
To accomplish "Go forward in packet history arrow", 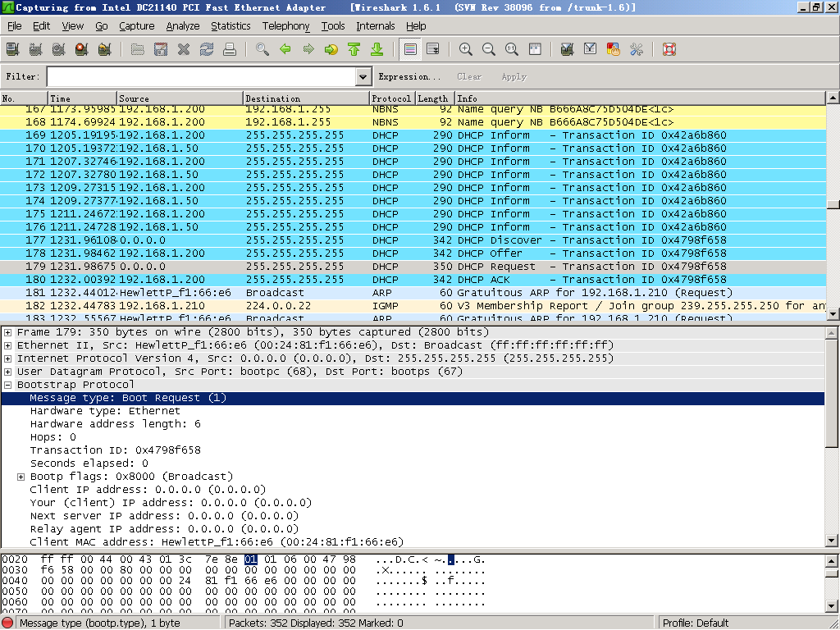I will click(x=308, y=49).
